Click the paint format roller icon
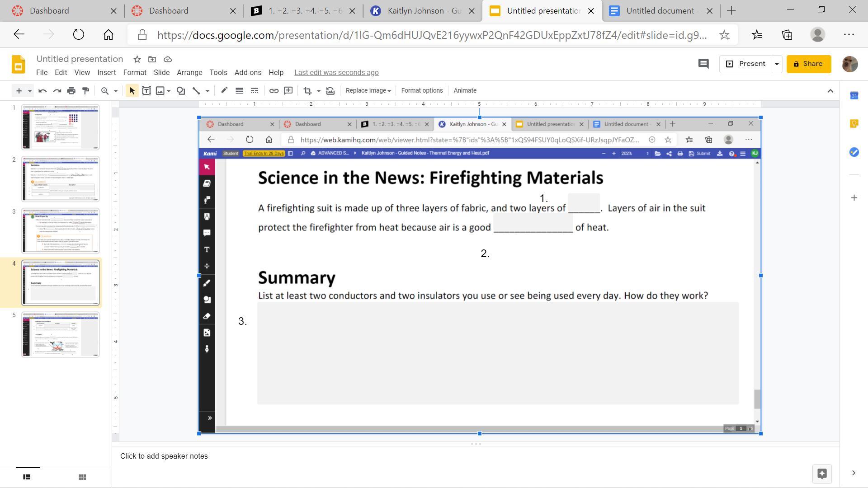The width and height of the screenshot is (868, 488). pyautogui.click(x=86, y=91)
